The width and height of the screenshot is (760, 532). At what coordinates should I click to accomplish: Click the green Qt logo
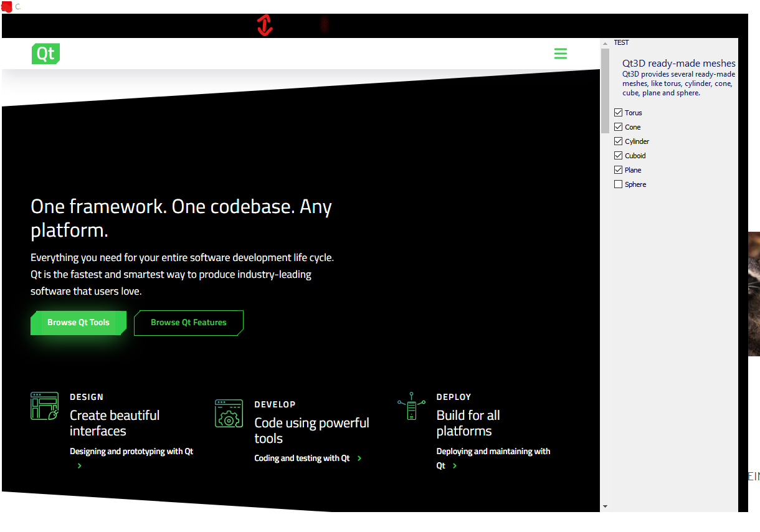pos(45,54)
